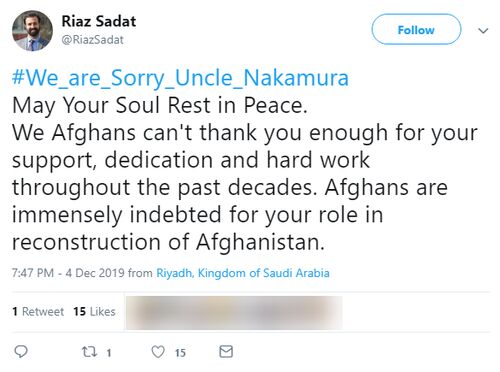Image resolution: width=500 pixels, height=372 pixels.
Task: Click the 'reconstruction of Afghanistan' closing line
Action: pos(168,242)
